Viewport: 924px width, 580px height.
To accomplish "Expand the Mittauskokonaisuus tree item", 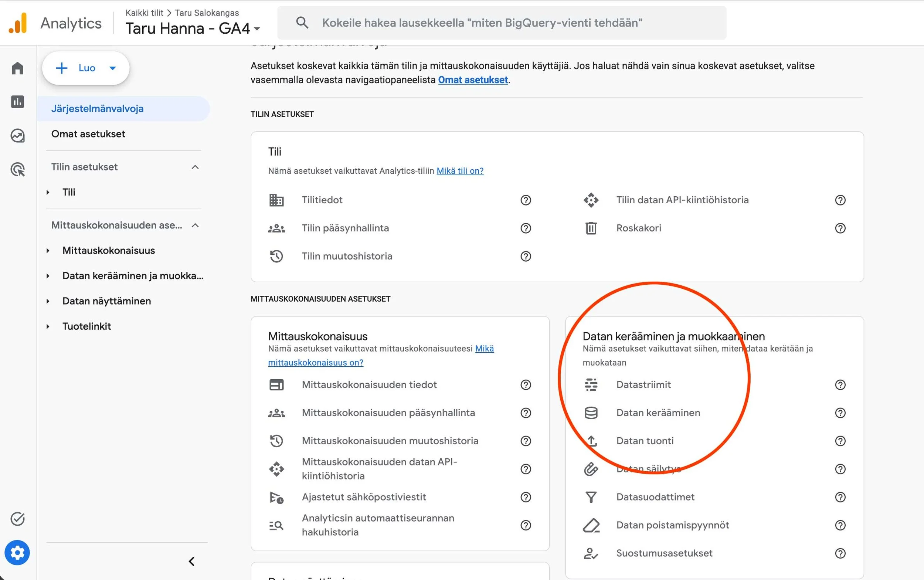I will (48, 251).
